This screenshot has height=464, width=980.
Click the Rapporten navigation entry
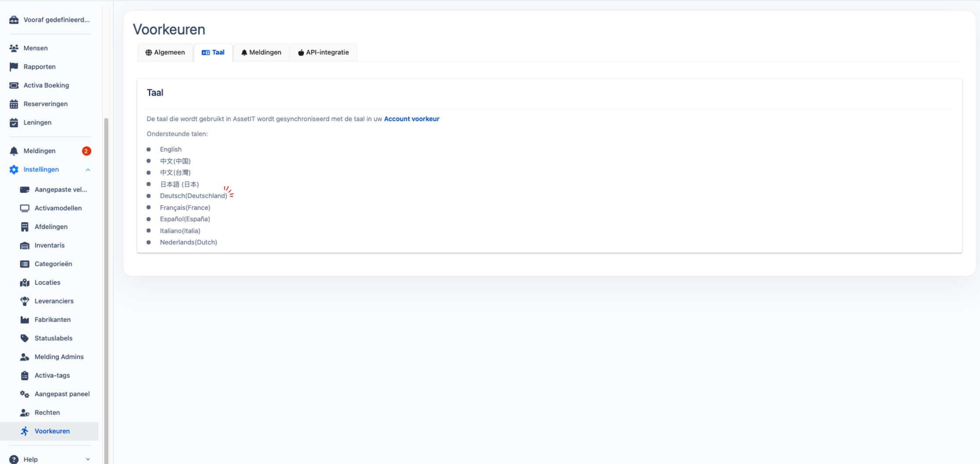click(39, 66)
